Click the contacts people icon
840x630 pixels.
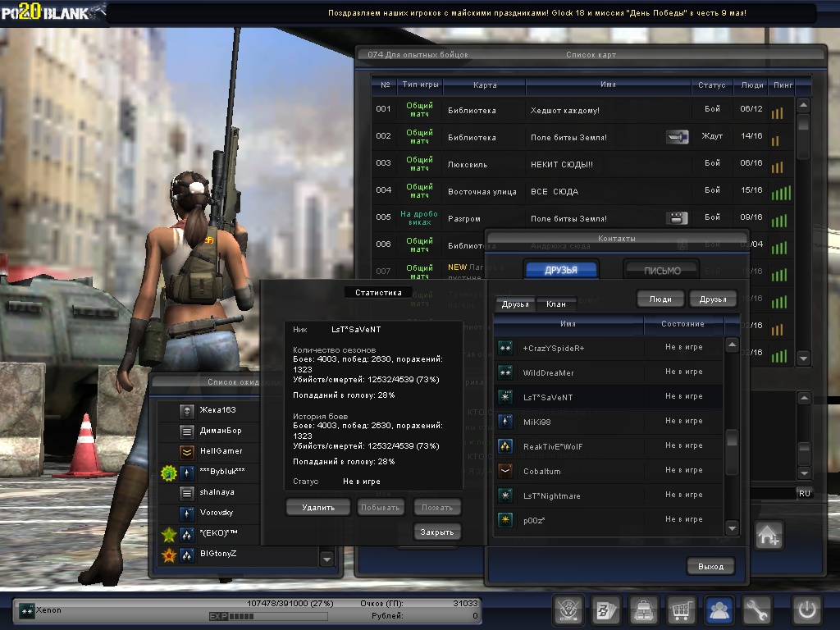[x=720, y=610]
